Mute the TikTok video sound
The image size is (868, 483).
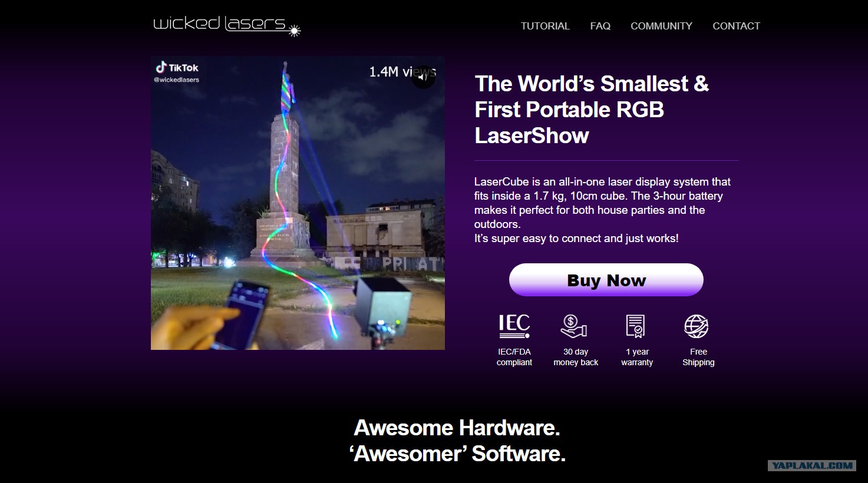click(423, 77)
